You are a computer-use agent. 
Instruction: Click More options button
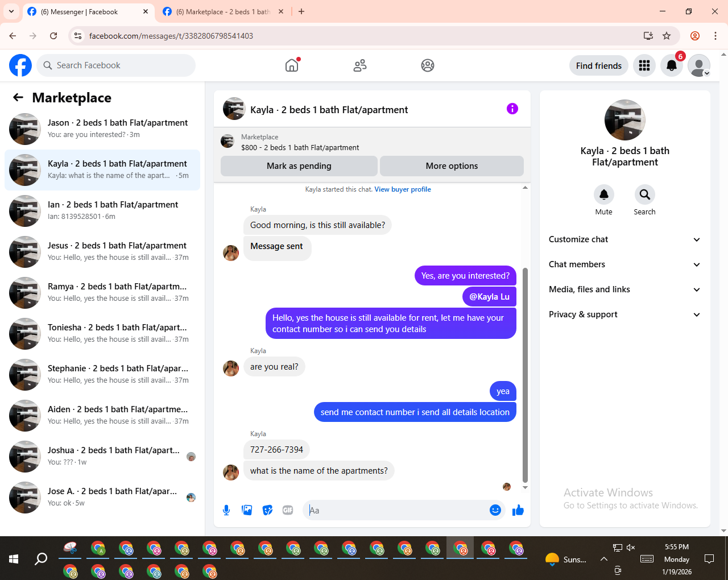pyautogui.click(x=452, y=166)
